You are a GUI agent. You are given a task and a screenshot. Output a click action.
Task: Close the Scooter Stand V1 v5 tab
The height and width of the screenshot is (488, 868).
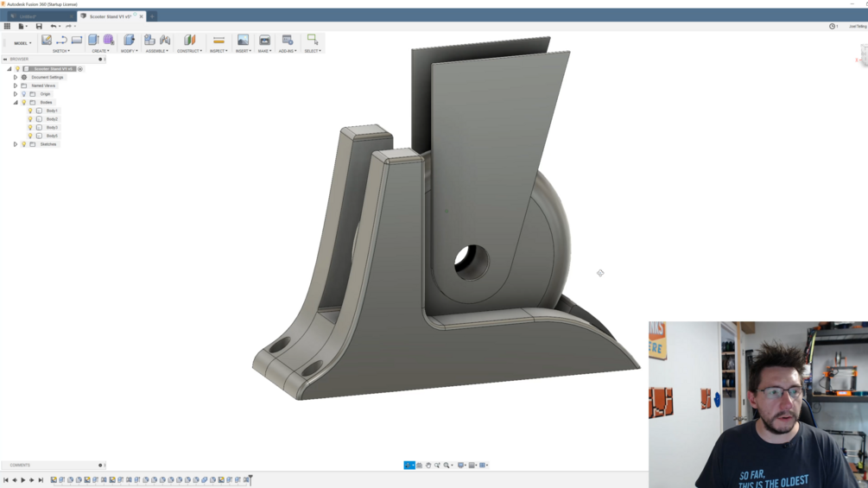tap(141, 16)
